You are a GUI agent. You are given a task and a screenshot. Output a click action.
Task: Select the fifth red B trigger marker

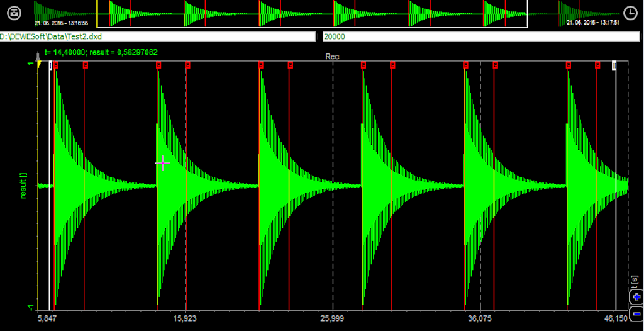point(466,65)
